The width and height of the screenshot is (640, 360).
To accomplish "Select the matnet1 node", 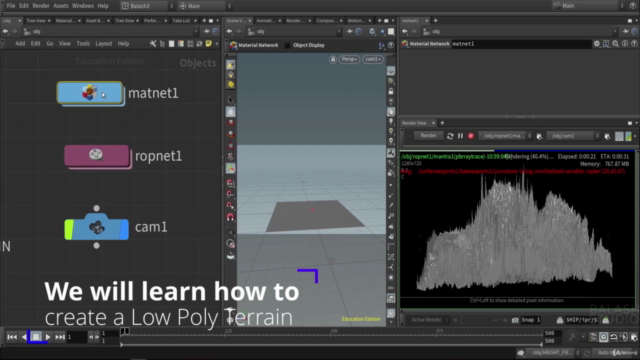I will point(90,93).
